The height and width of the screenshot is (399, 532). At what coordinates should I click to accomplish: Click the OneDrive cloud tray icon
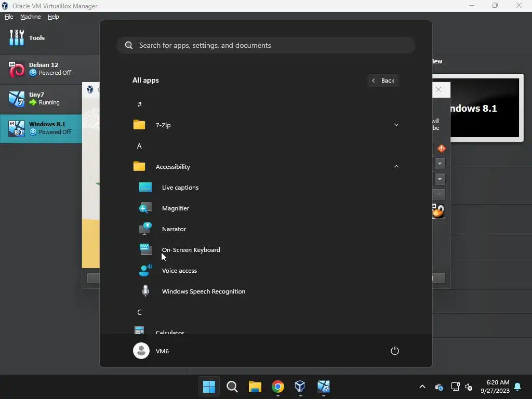click(x=439, y=387)
